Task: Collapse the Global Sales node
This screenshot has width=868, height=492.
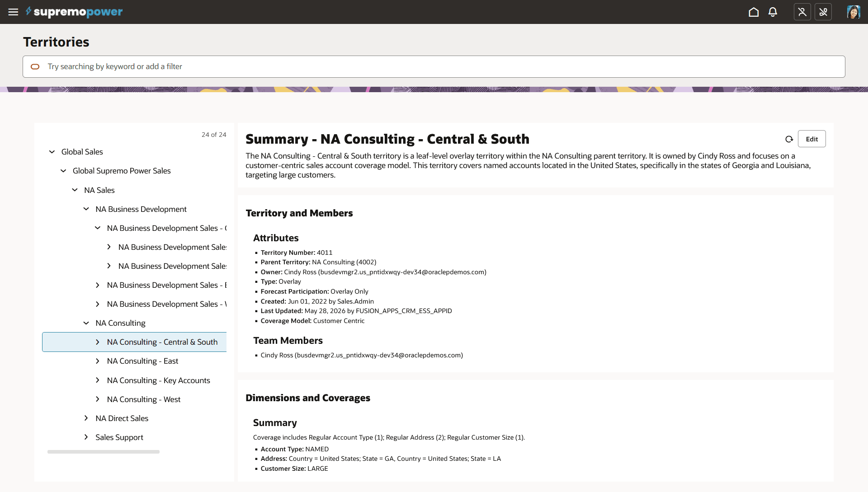Action: coord(52,152)
